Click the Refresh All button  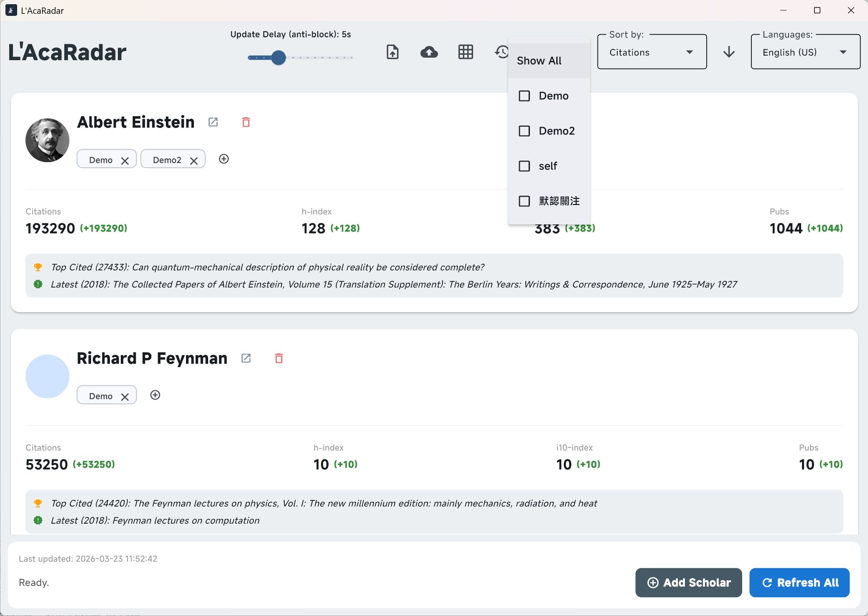click(x=799, y=583)
